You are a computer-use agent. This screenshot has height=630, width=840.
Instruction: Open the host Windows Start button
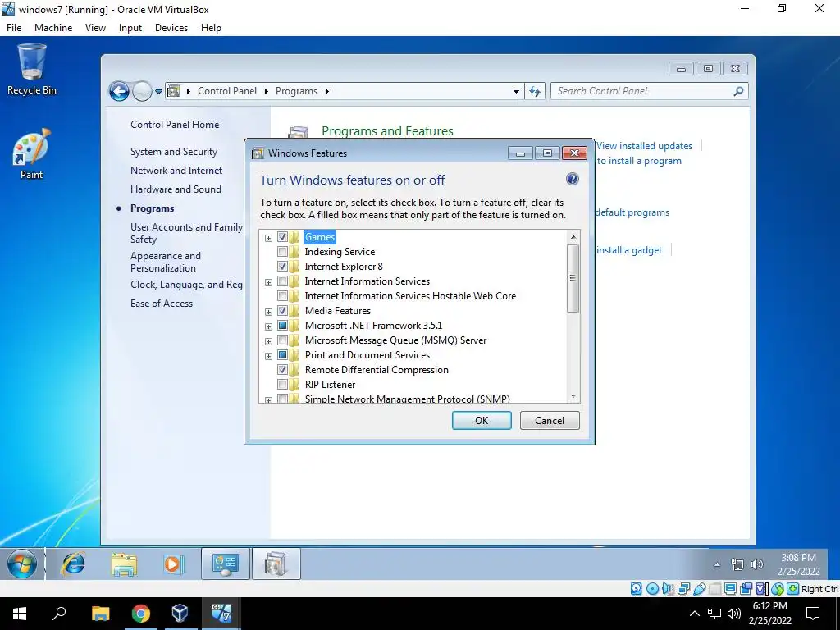click(20, 614)
